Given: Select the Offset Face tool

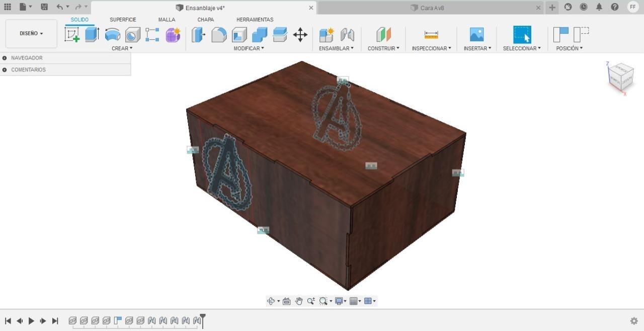Looking at the screenshot, I should (x=280, y=34).
